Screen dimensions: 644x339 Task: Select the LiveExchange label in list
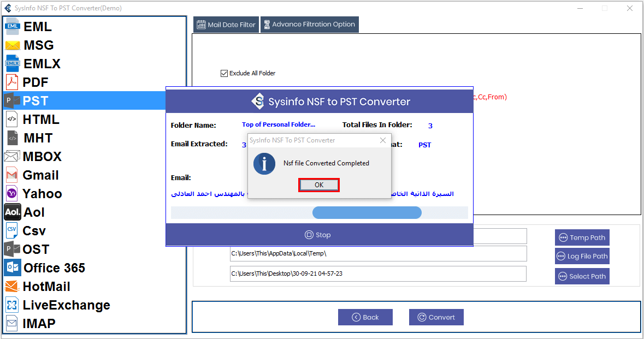tap(67, 305)
